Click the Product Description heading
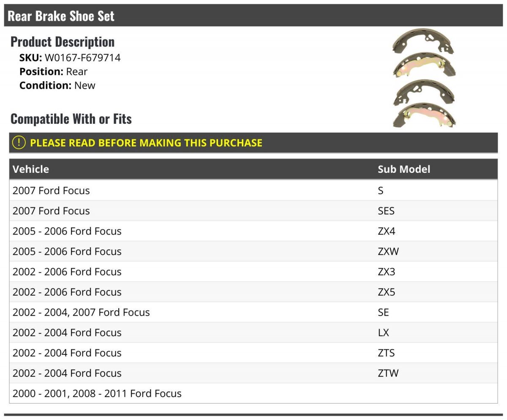The image size is (507, 420). 63,41
